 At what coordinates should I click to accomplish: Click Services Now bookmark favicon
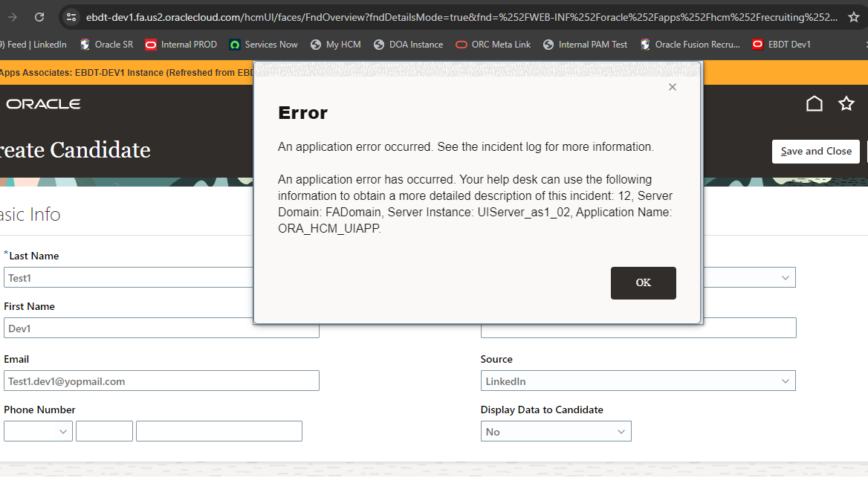(235, 45)
